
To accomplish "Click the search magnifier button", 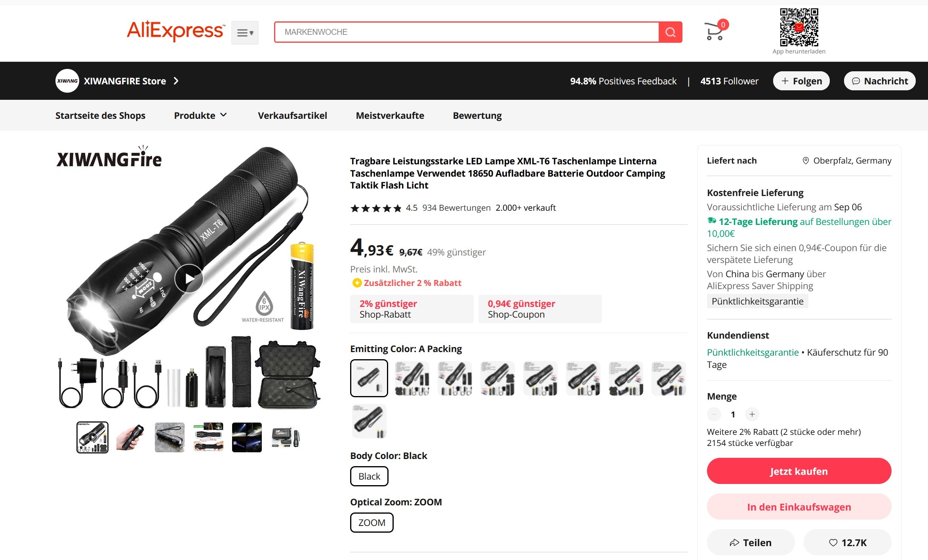I will point(670,32).
